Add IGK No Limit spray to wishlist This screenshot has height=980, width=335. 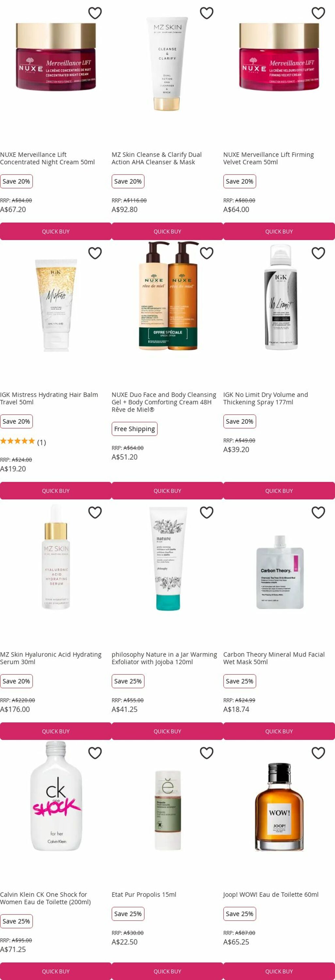click(318, 253)
